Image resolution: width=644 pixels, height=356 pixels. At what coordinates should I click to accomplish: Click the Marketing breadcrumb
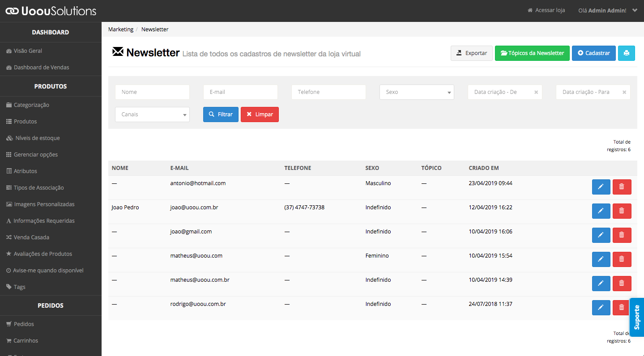[x=121, y=30]
